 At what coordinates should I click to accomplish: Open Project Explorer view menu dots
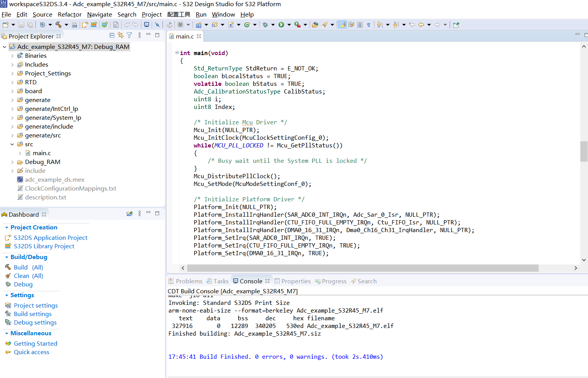click(x=139, y=35)
